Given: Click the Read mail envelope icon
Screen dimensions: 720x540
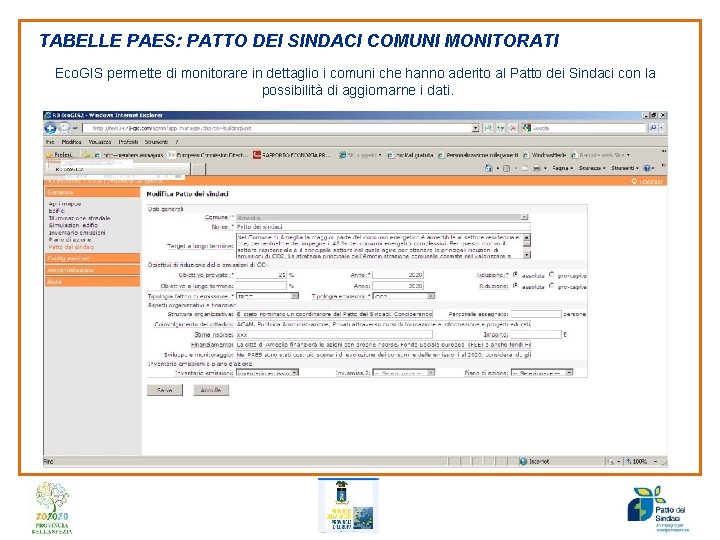Looking at the screenshot, I should pos(524,169).
